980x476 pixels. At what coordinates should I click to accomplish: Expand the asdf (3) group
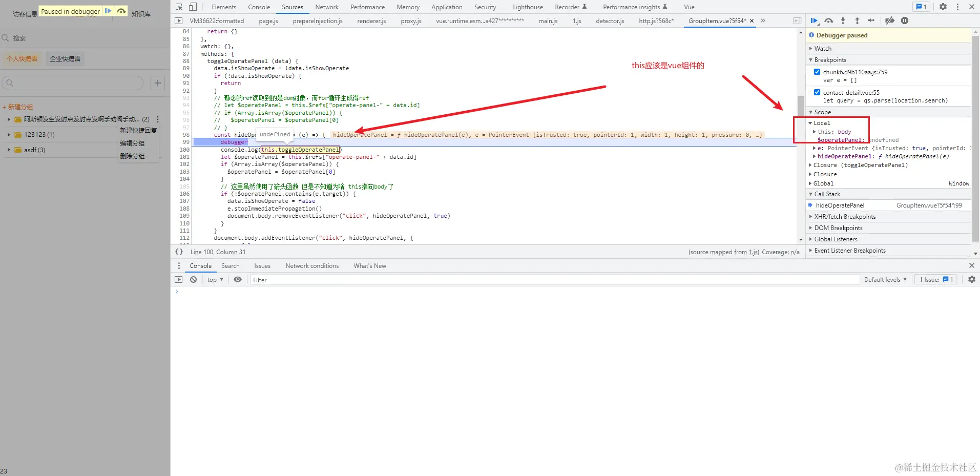tap(9, 150)
